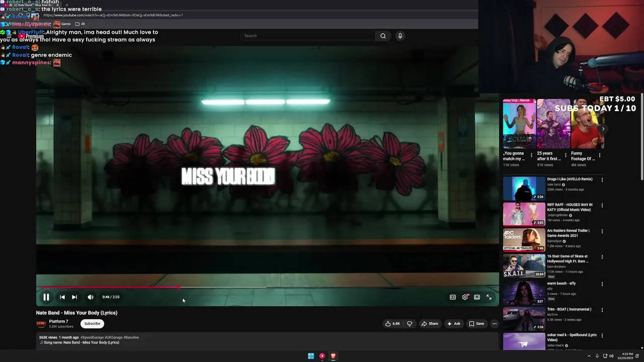Play Drugs I Like (AVELLO Remix) thumbnail
The width and height of the screenshot is (644, 362).
(x=524, y=188)
